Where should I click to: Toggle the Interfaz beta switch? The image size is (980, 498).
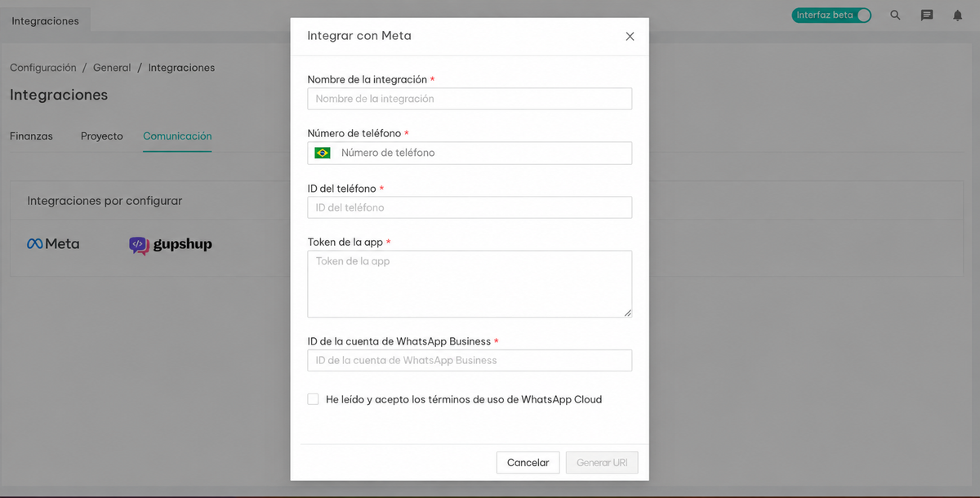(x=831, y=15)
